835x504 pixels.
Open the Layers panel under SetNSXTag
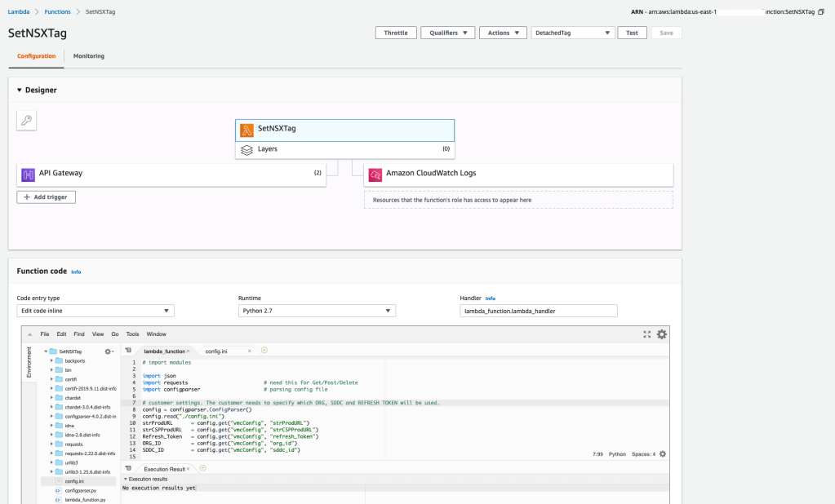[x=344, y=150]
